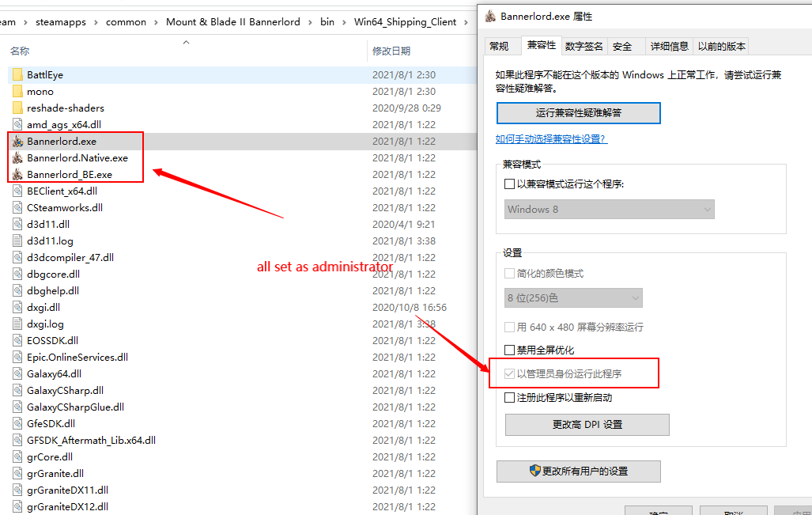Expand breadcrumb chevron after Win64_Shipping_Client
The image size is (812, 515).
tap(466, 22)
